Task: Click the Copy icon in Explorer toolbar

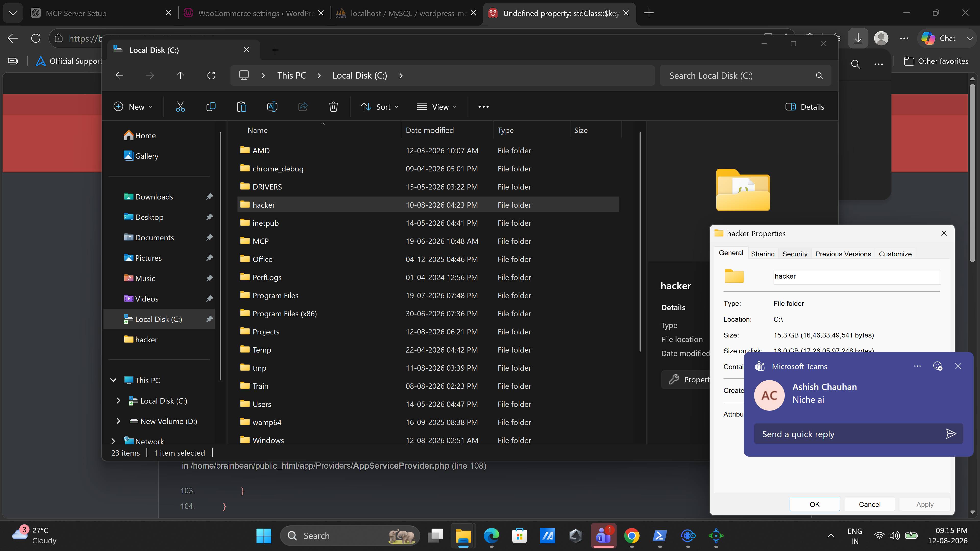Action: point(211,107)
